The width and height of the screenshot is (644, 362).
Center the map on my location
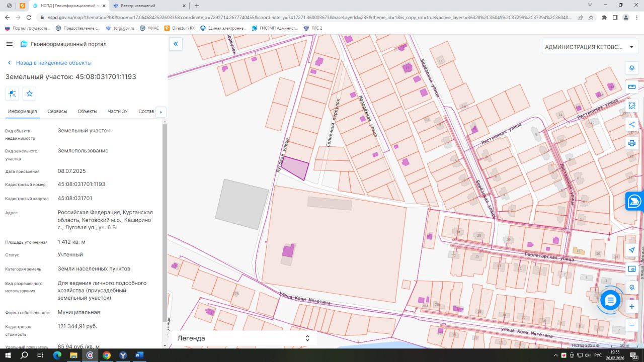tap(632, 250)
